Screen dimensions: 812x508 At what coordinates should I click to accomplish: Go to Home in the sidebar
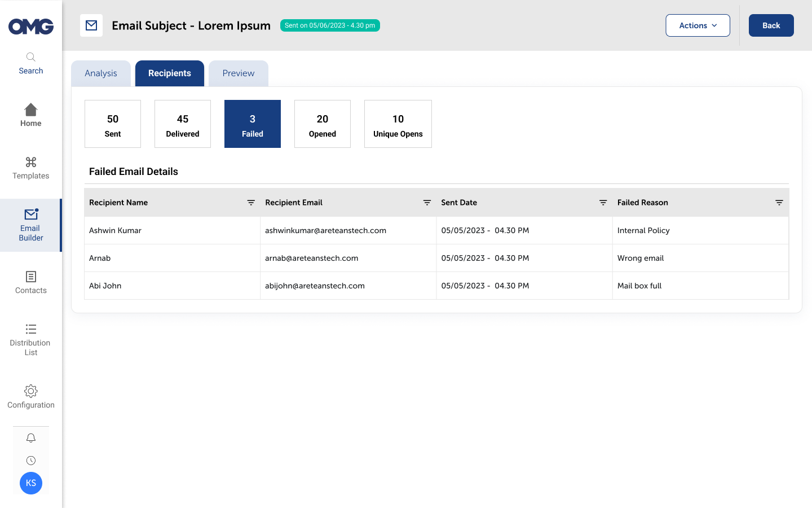point(30,115)
